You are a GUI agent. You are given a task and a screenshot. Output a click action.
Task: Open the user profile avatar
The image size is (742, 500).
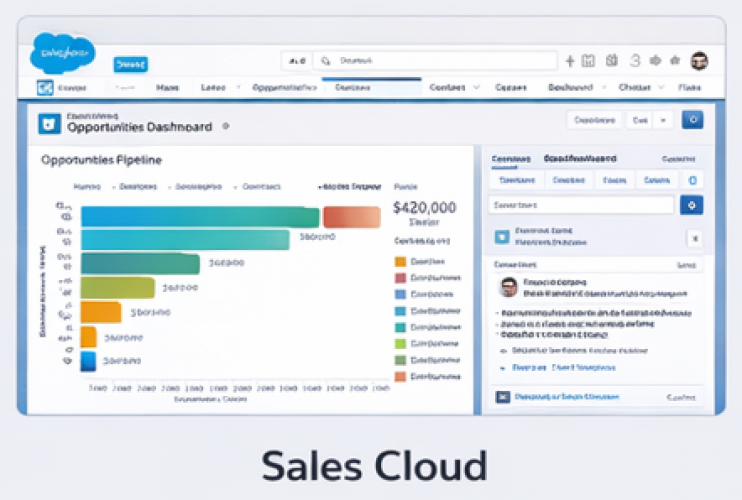699,61
